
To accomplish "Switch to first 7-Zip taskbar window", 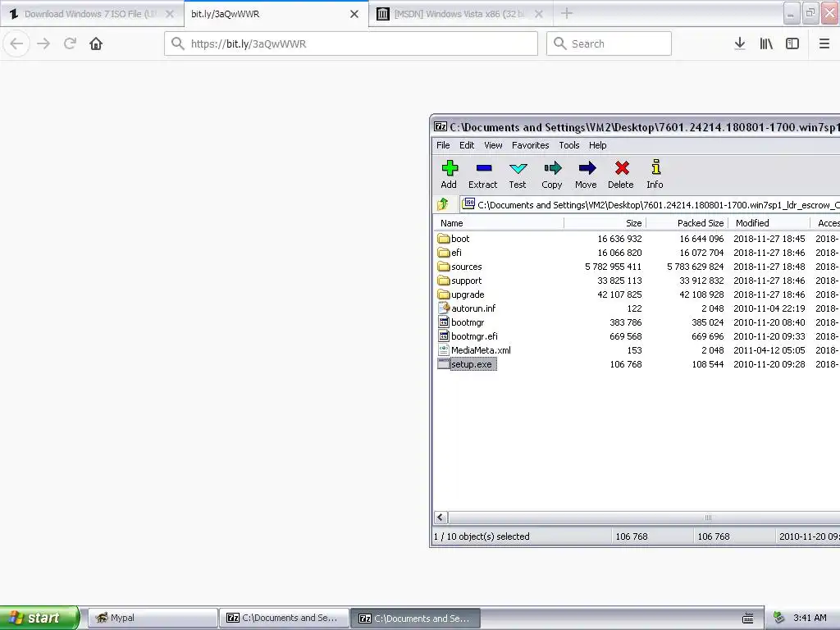I will (285, 618).
